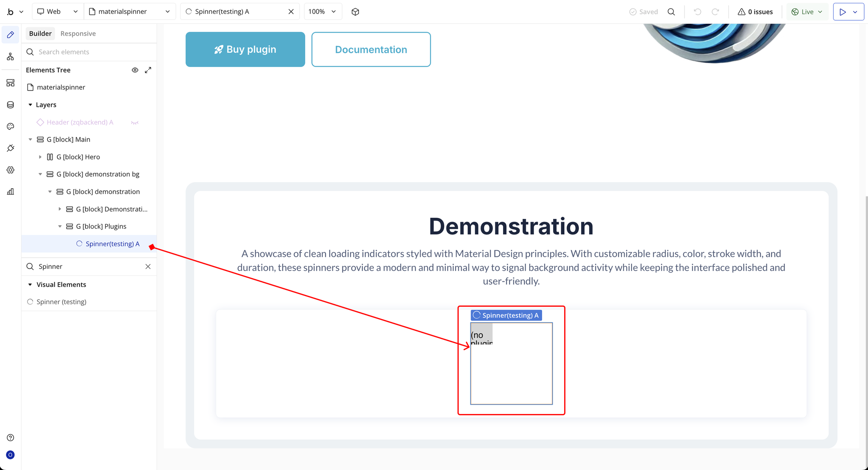Open the 100% zoom dropdown
Image resolution: width=868 pixels, height=470 pixels.
pyautogui.click(x=322, y=12)
